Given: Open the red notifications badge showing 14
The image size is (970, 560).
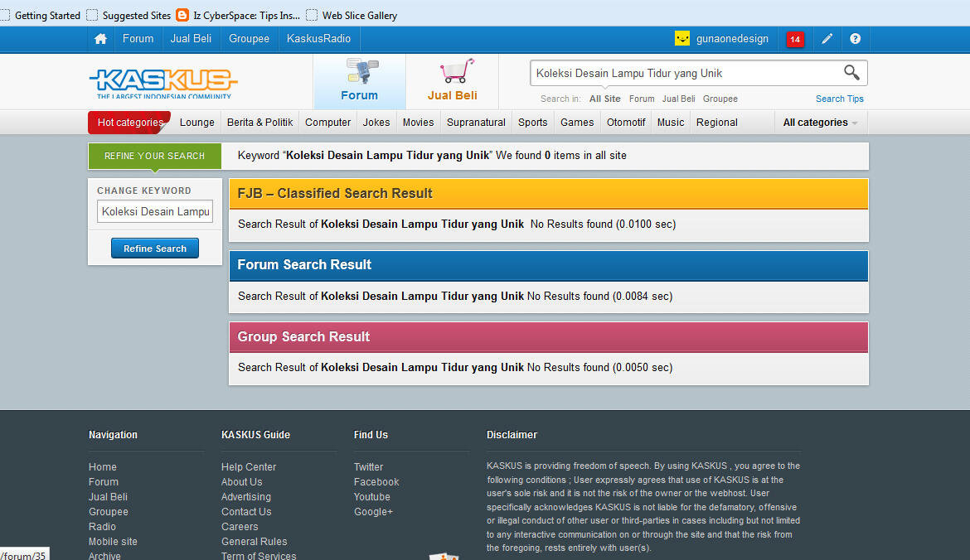Looking at the screenshot, I should pos(795,39).
